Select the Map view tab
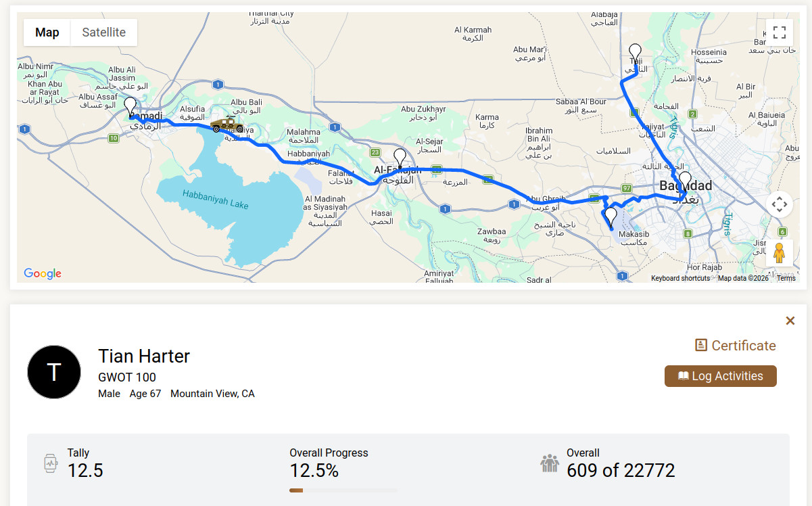 pyautogui.click(x=47, y=32)
